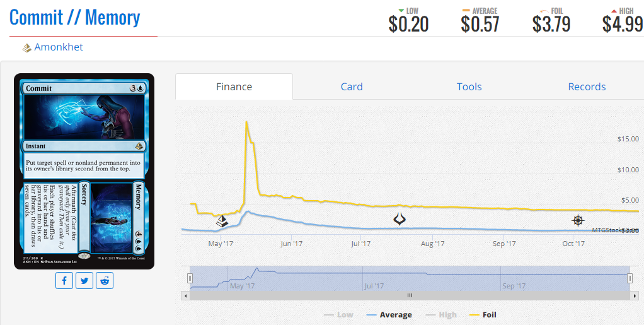This screenshot has height=325, width=644.
Task: Click the High price $4.99 value
Action: 623,24
